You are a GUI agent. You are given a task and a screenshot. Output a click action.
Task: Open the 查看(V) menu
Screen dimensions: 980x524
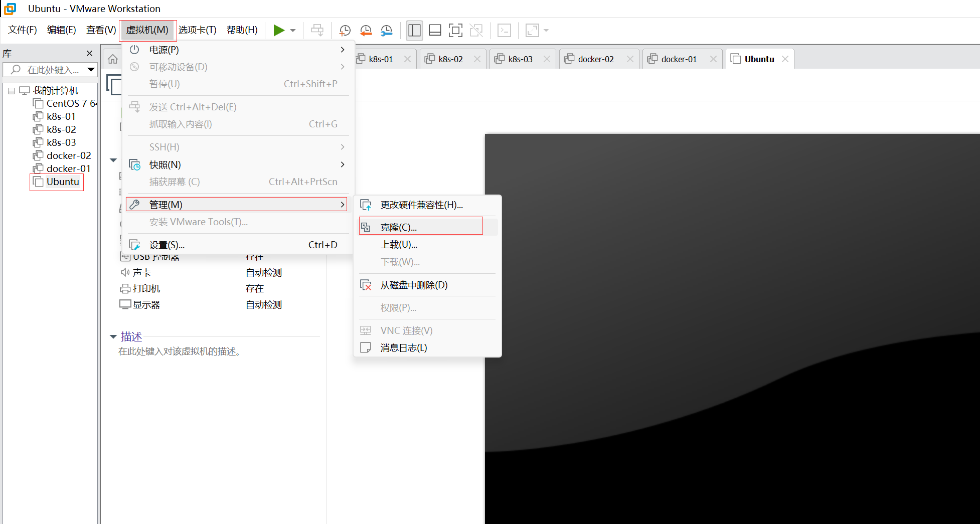(101, 30)
